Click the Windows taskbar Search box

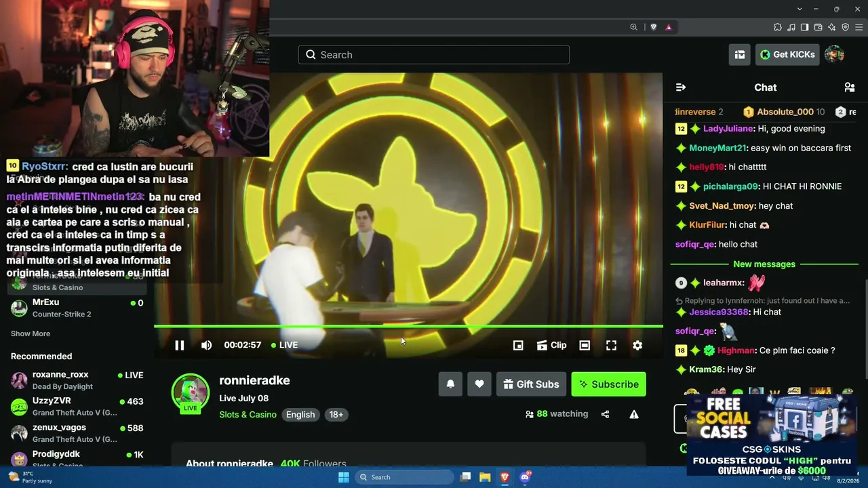pyautogui.click(x=405, y=477)
